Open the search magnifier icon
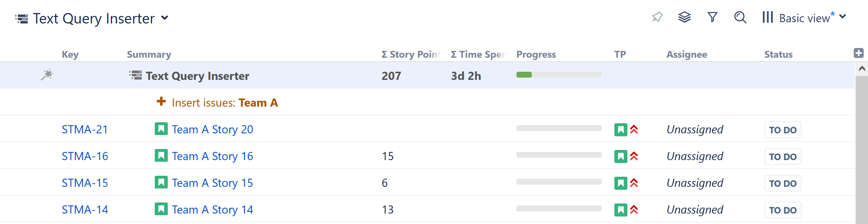The height and width of the screenshot is (224, 868). tap(740, 17)
